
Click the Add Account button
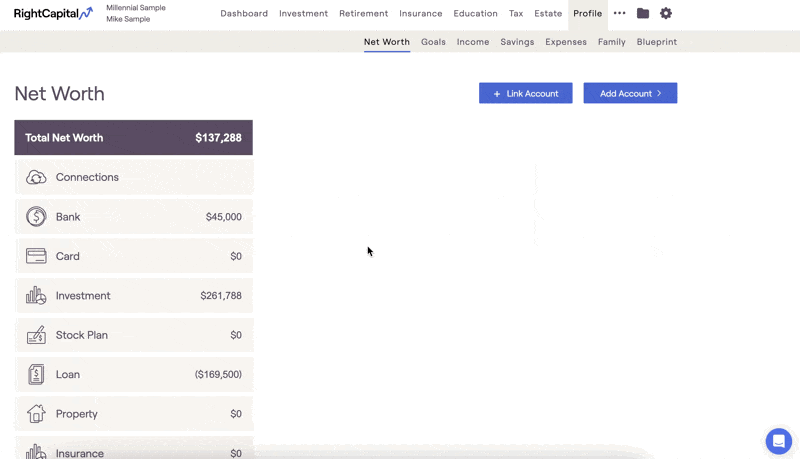pos(630,93)
